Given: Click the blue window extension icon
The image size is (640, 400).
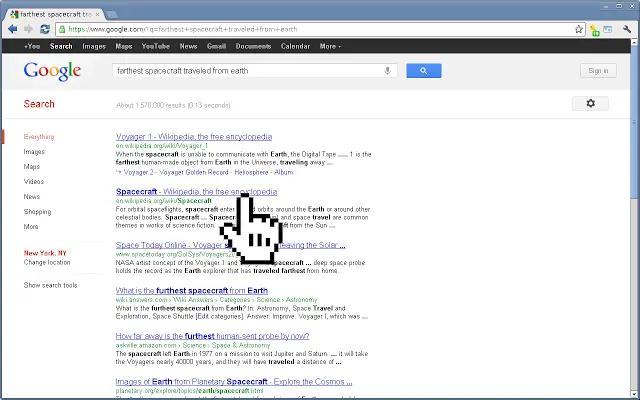Looking at the screenshot, I should click(608, 29).
